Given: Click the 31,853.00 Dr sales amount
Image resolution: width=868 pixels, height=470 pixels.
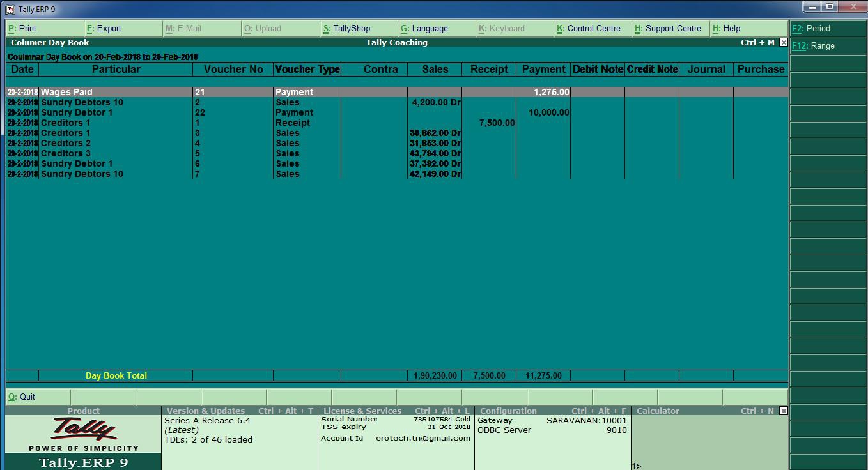Looking at the screenshot, I should click(435, 143).
